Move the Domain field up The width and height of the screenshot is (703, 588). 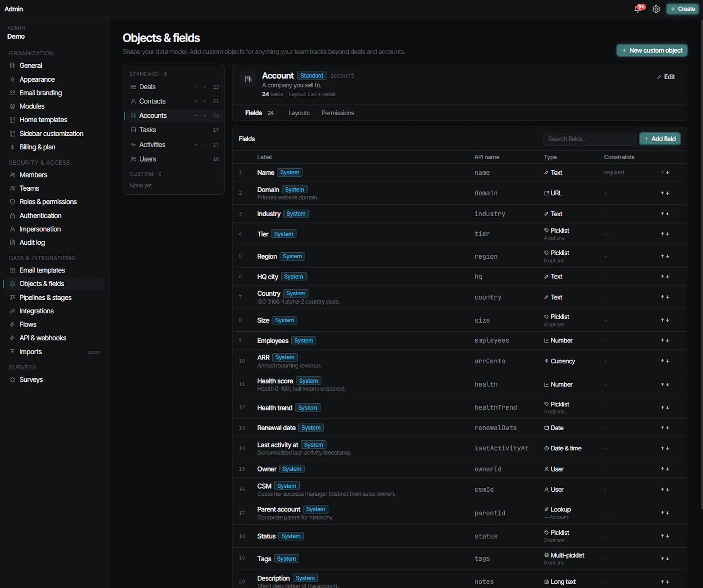(x=663, y=193)
